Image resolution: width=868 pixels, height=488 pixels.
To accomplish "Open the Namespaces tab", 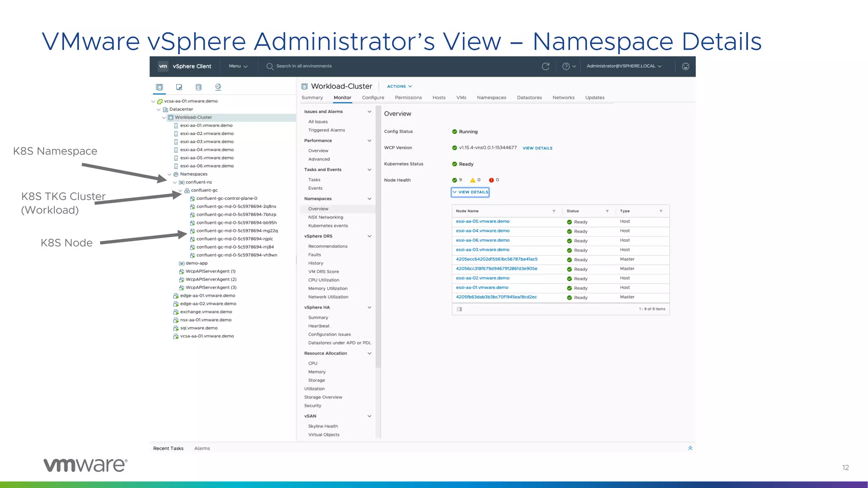I will [491, 98].
